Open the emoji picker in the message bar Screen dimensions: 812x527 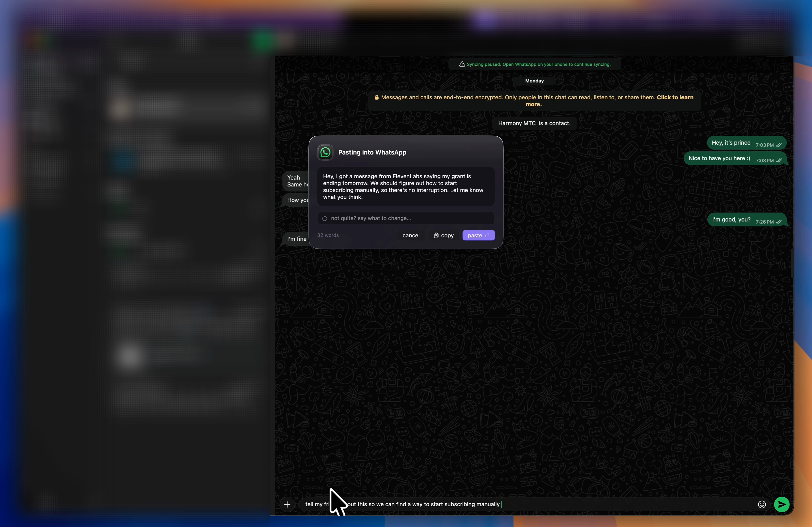coord(761,504)
